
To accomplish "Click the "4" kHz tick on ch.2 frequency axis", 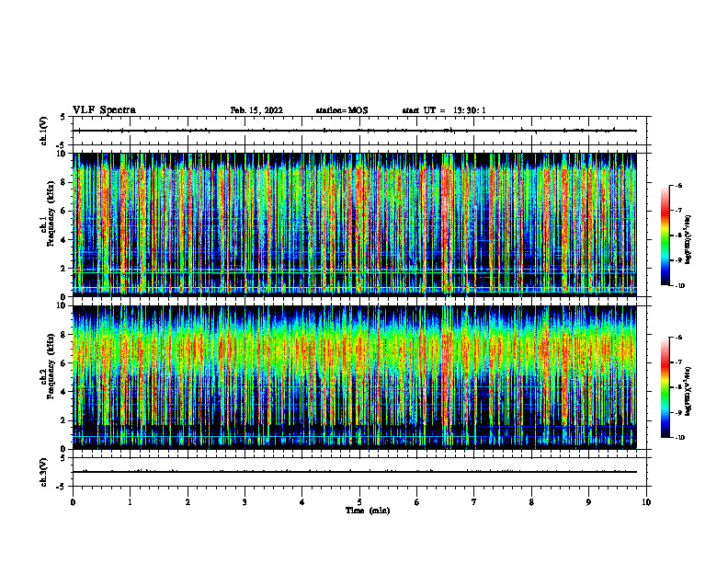I will tap(64, 392).
